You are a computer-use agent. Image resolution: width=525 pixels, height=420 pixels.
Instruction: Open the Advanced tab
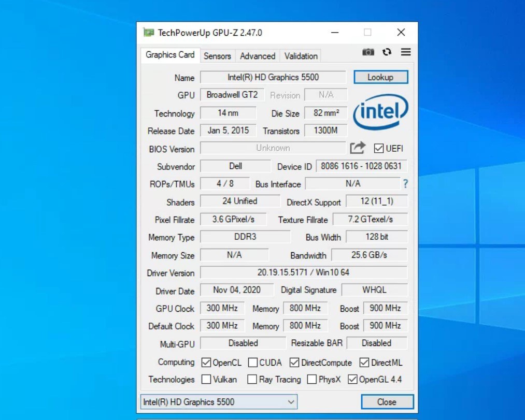(258, 56)
